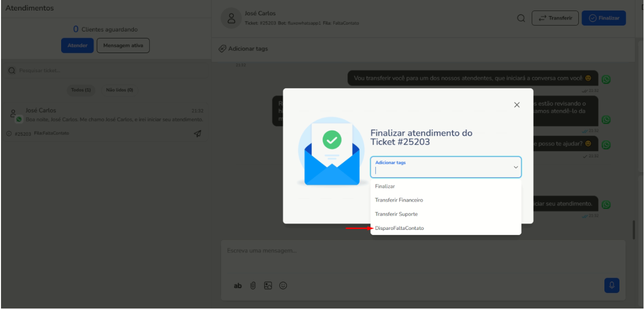Click the search magnifier icon in chat header

point(521,19)
